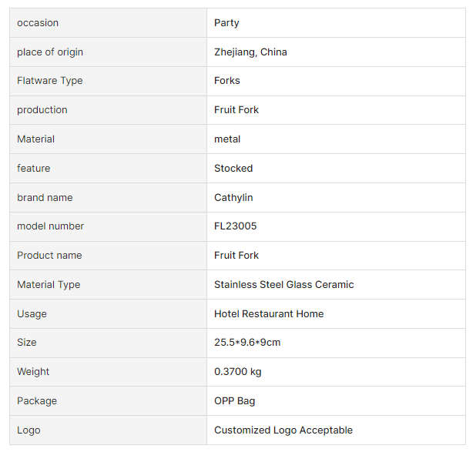This screenshot has height=452, width=476.
Task: Click 'Customized Logo Acceptable' text
Action: [x=283, y=430]
